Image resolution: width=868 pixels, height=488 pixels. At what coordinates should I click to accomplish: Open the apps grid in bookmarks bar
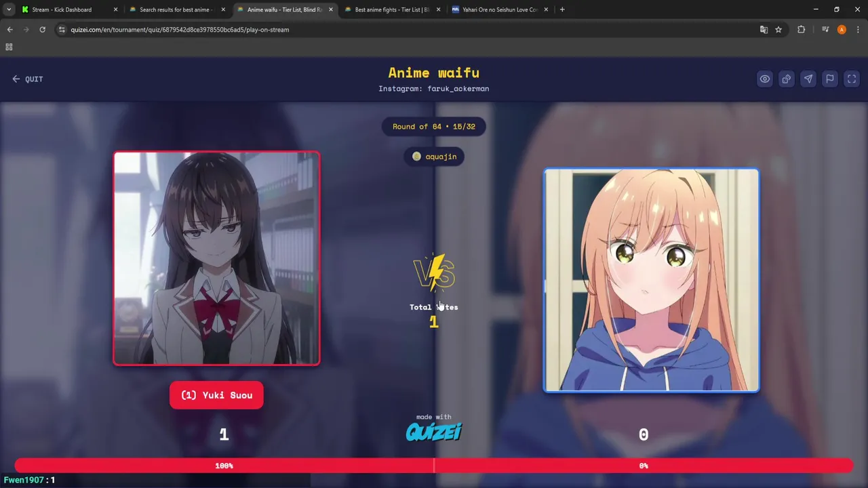click(x=9, y=47)
